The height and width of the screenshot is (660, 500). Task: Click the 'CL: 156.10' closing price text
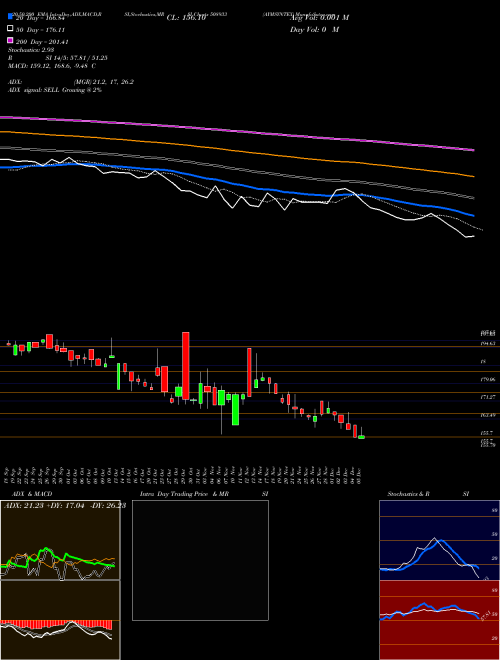click(x=186, y=18)
